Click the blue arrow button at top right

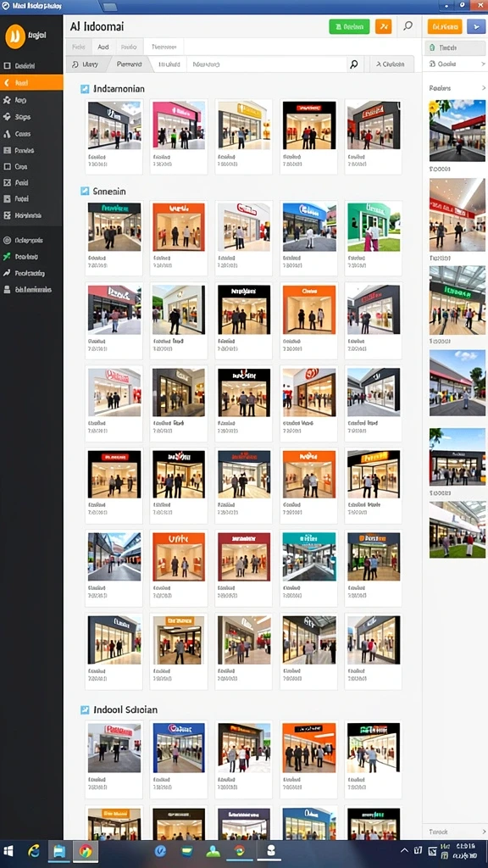click(x=476, y=26)
